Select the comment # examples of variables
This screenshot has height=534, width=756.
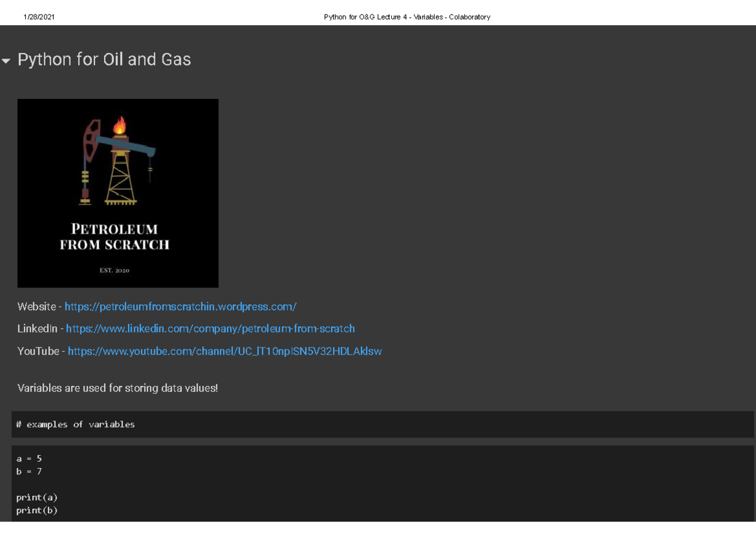(x=76, y=424)
